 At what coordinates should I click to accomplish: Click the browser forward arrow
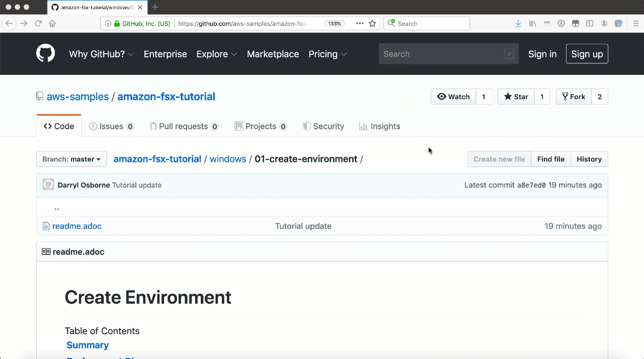(24, 23)
